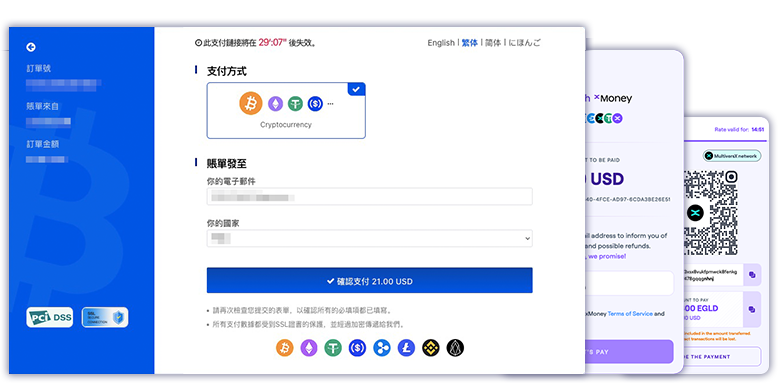Image resolution: width=778 pixels, height=383 pixels.
Task: Click the MultiversX logo inside QR code
Action: tap(695, 213)
